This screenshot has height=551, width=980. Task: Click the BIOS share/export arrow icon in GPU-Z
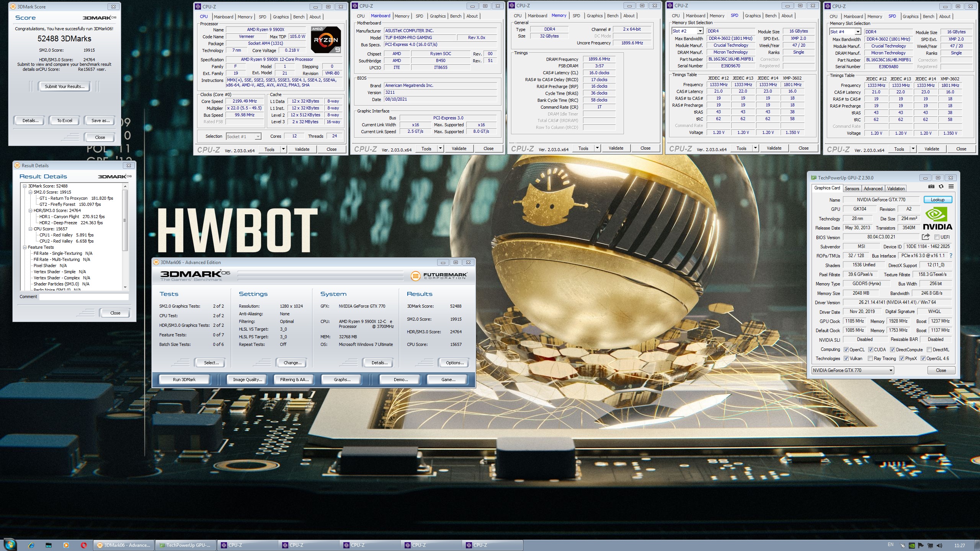[x=926, y=237]
